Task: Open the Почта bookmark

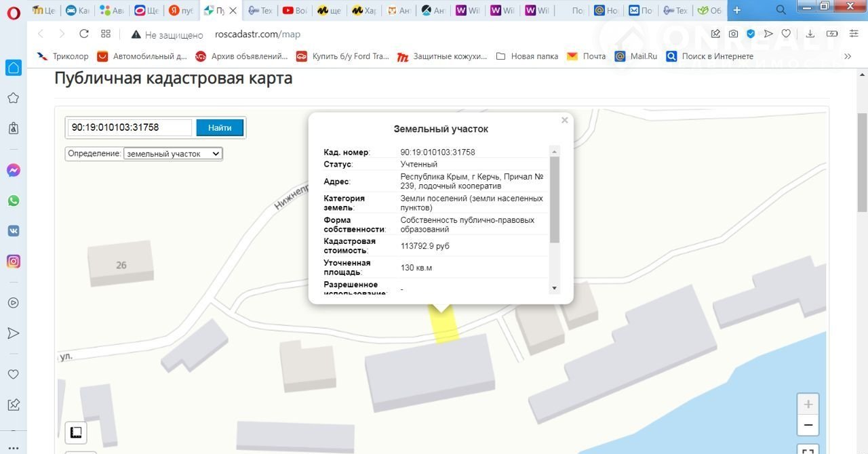Action: tap(587, 56)
